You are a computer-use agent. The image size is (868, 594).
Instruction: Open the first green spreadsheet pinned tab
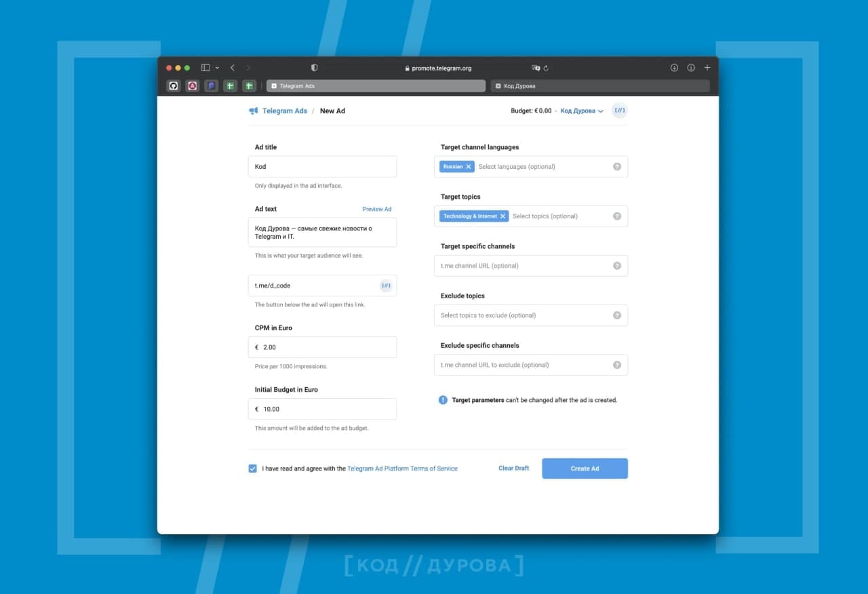coord(231,86)
